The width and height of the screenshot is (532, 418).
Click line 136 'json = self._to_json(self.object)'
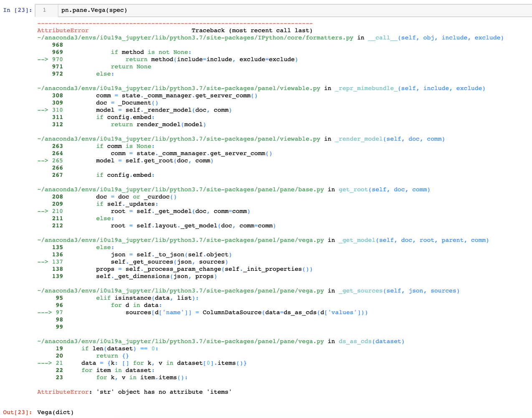click(x=171, y=255)
